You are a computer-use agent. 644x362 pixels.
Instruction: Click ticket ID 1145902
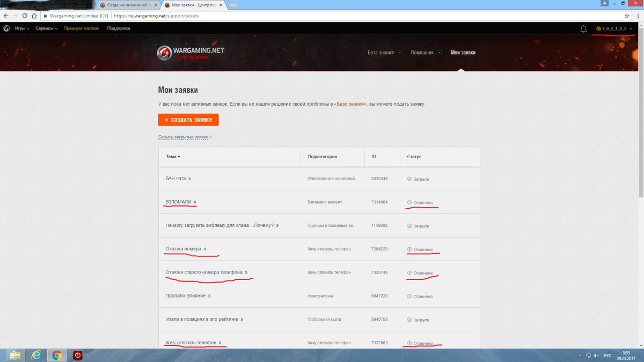pos(379,226)
